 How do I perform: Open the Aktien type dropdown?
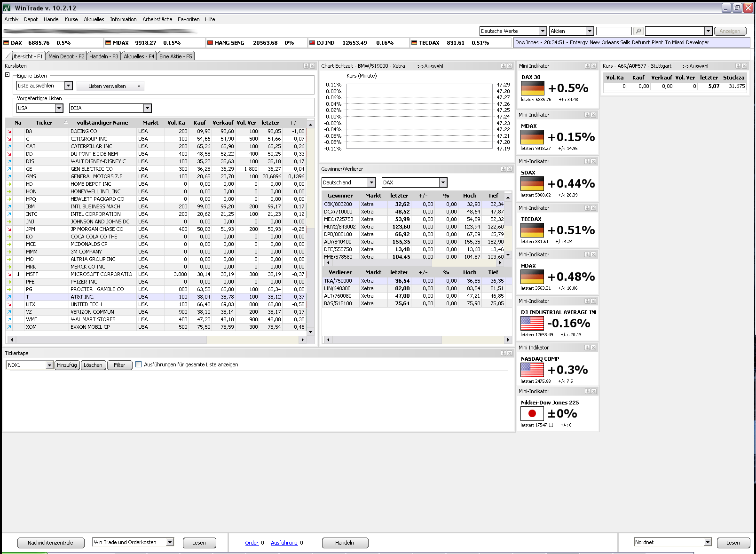[590, 31]
